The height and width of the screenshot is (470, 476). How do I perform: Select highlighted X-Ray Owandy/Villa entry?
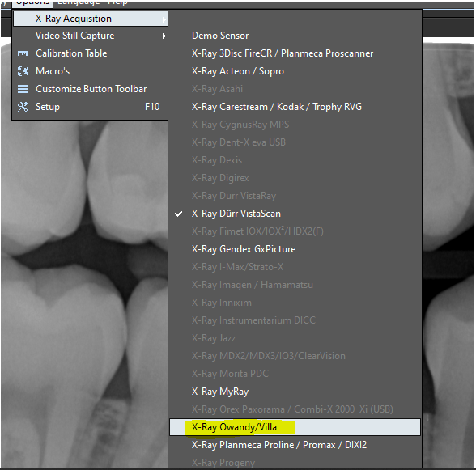point(295,427)
